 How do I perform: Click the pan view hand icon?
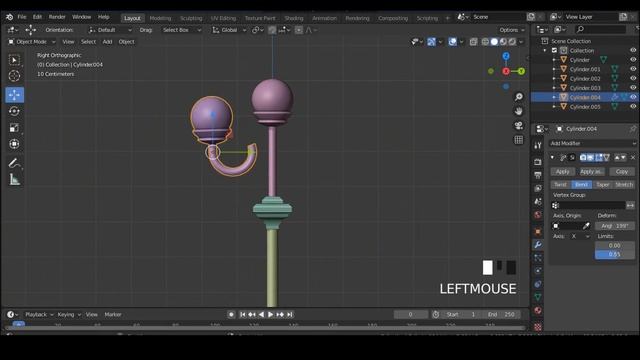(518, 111)
